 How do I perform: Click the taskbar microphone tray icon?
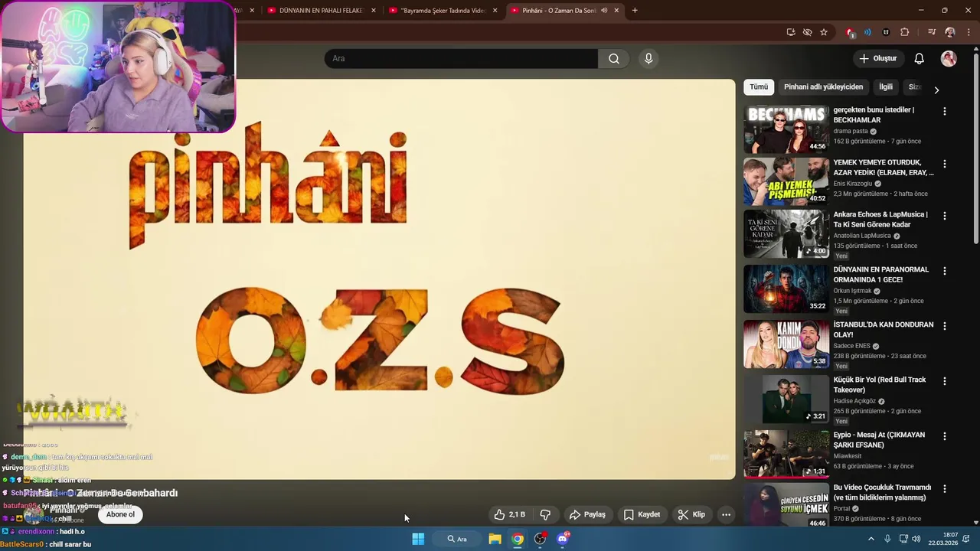coord(887,539)
